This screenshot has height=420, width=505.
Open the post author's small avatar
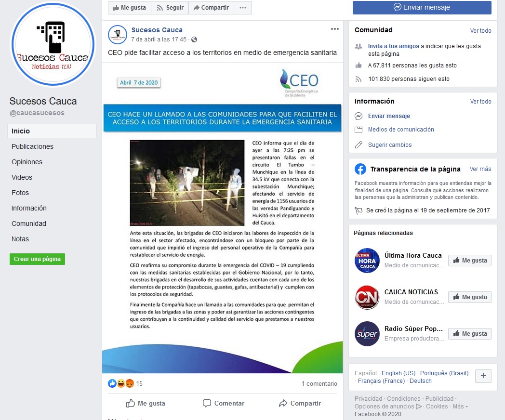pos(117,34)
